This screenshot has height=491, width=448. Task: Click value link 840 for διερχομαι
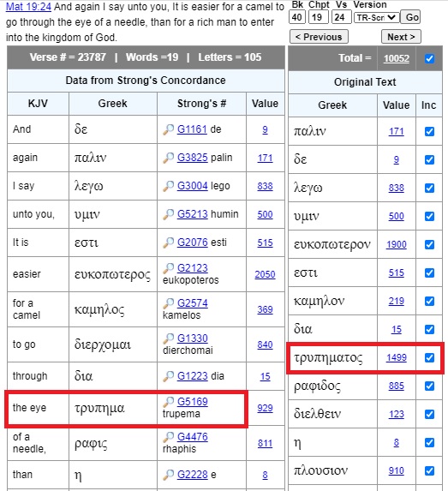pyautogui.click(x=265, y=344)
